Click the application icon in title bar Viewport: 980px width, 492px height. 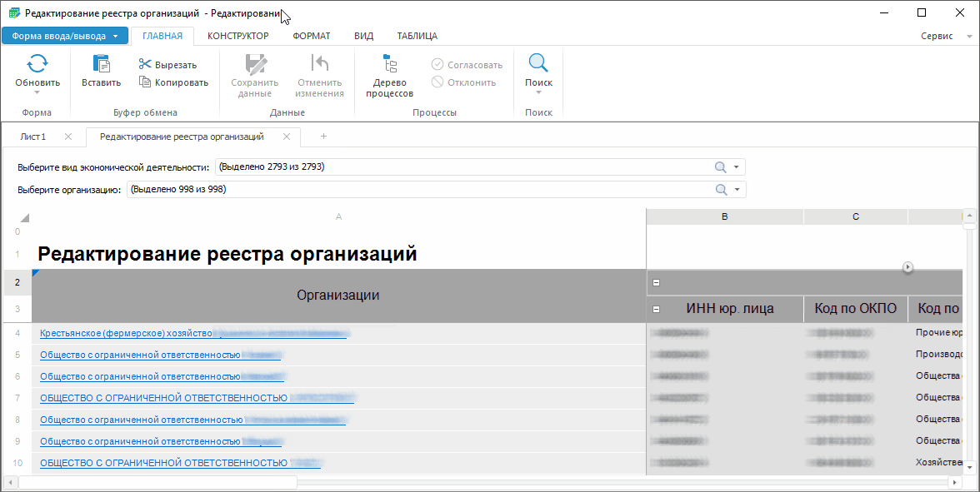point(13,12)
